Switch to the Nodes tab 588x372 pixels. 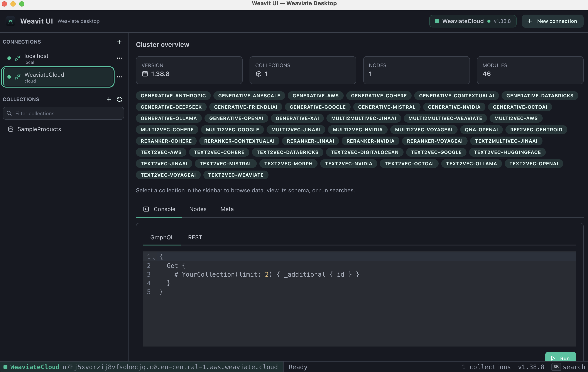[x=198, y=209]
